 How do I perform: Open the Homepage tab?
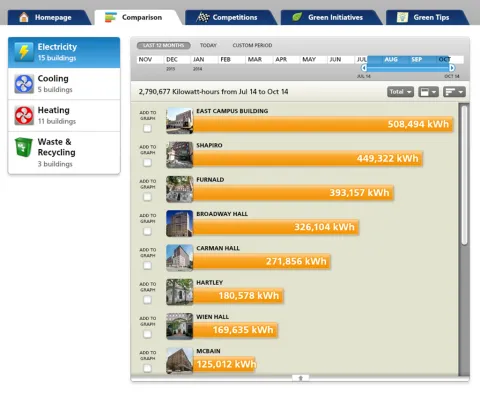49,17
